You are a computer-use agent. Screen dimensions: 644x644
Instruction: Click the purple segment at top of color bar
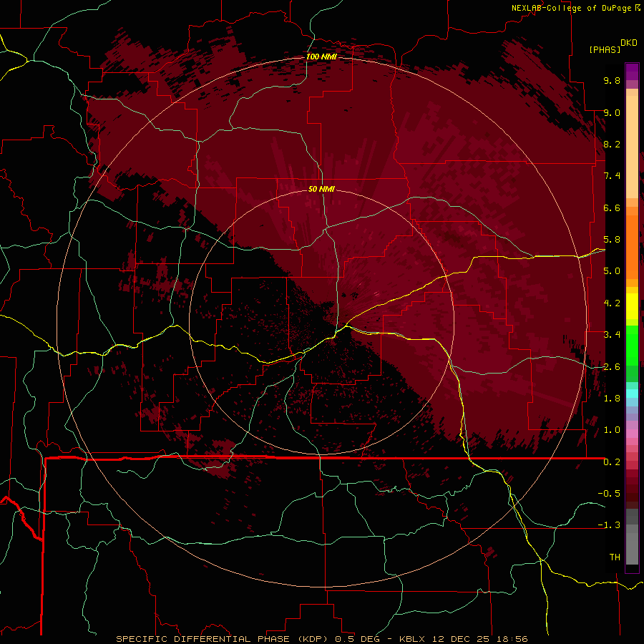[x=632, y=72]
